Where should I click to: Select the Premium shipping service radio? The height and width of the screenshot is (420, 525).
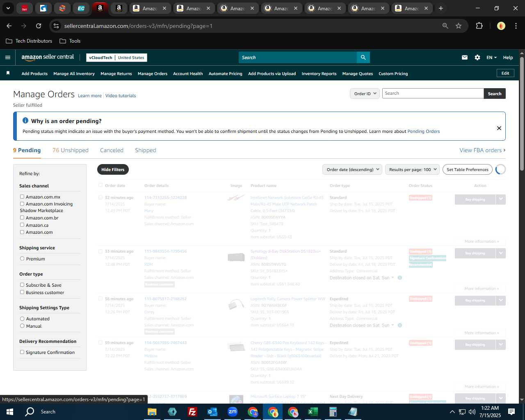coord(22,258)
